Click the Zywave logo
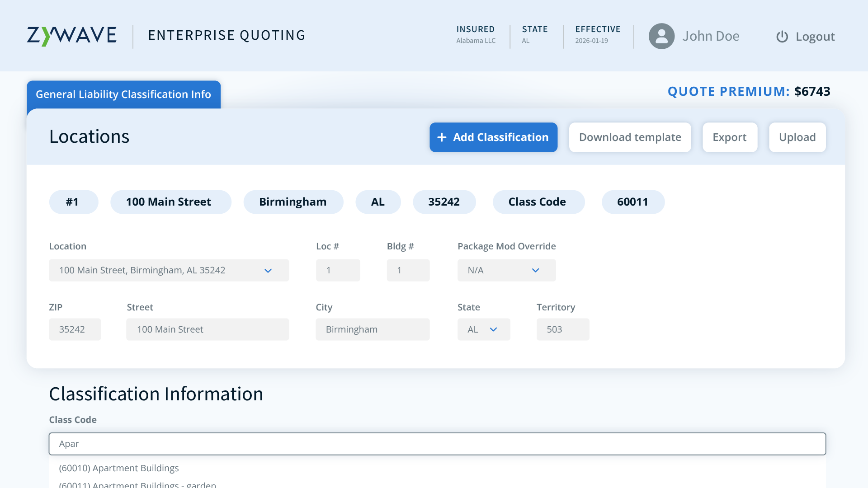The height and width of the screenshot is (488, 868). pos(71,35)
